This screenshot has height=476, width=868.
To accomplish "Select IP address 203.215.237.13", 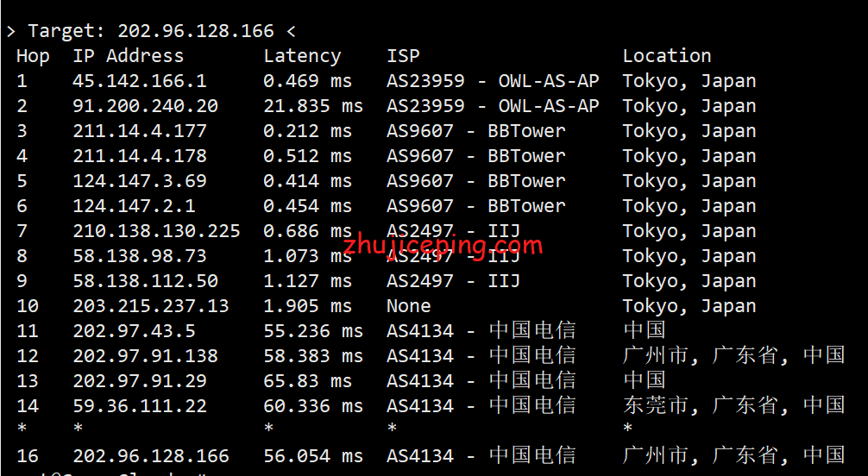I will 151,306.
